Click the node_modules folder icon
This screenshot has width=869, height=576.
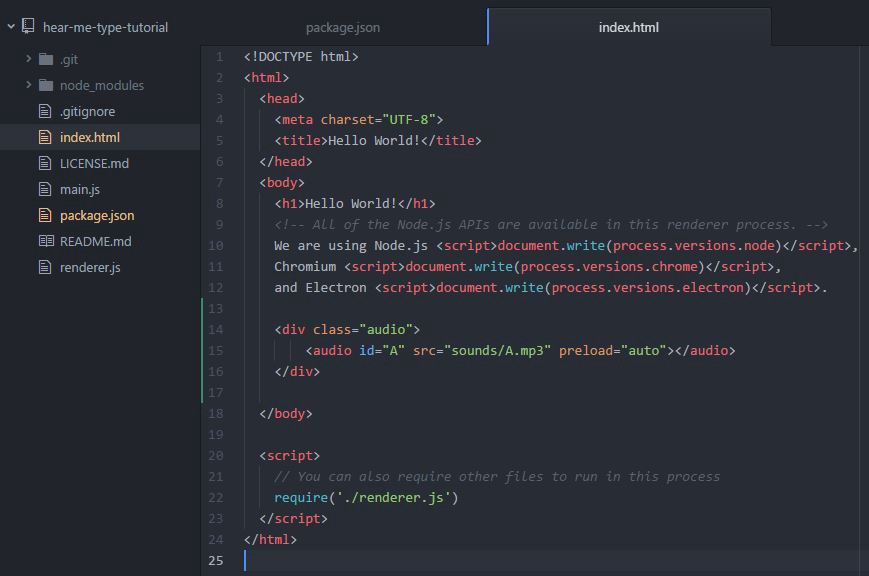[46, 85]
